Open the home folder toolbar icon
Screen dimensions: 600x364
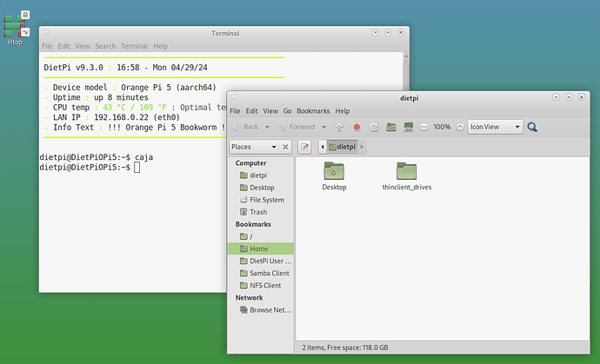pos(391,127)
